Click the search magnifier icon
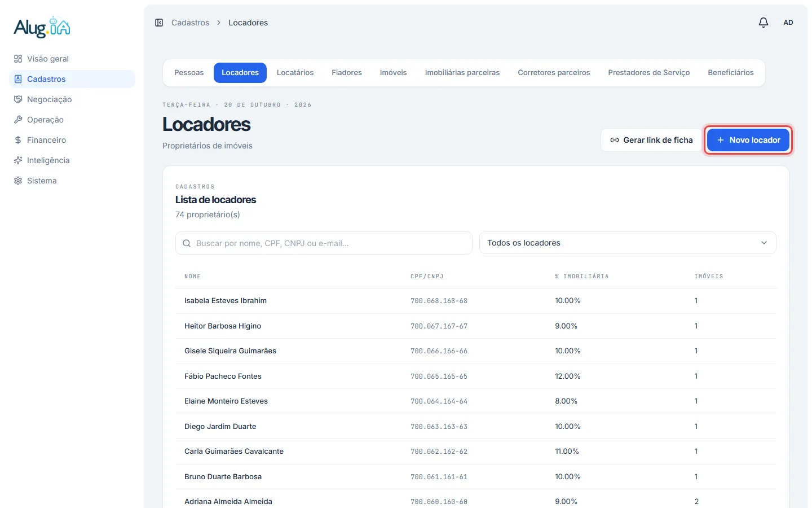Image resolution: width=812 pixels, height=508 pixels. point(187,243)
